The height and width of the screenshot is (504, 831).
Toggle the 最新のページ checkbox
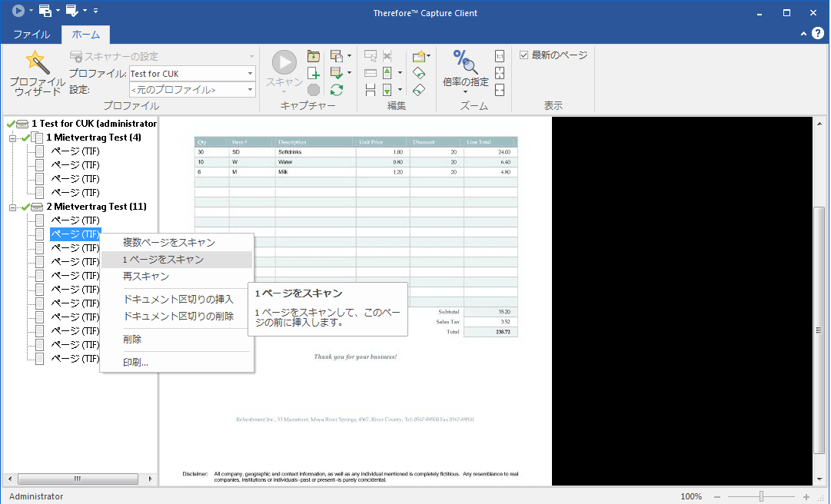tap(524, 55)
